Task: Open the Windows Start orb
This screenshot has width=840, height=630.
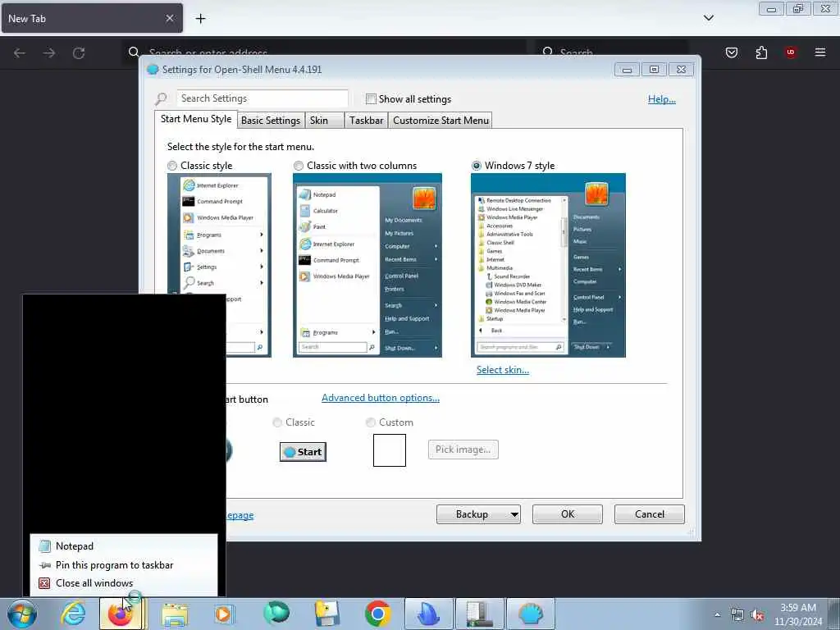Action: click(x=21, y=614)
